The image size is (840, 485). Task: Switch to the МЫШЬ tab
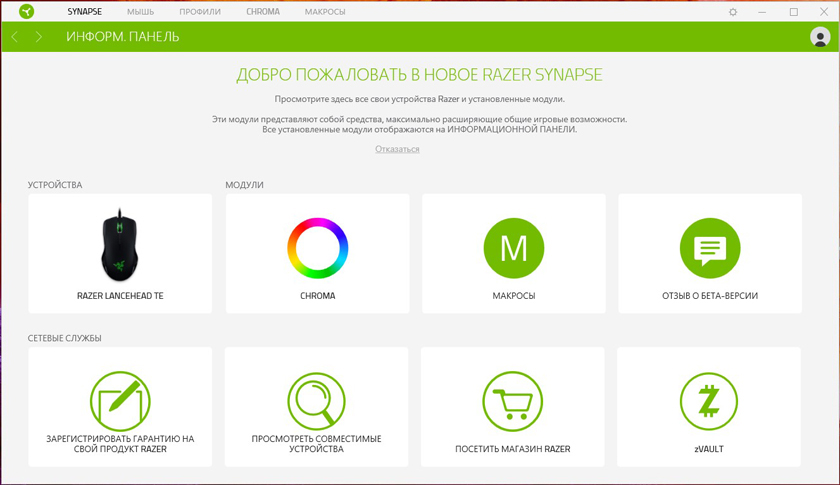coord(140,12)
